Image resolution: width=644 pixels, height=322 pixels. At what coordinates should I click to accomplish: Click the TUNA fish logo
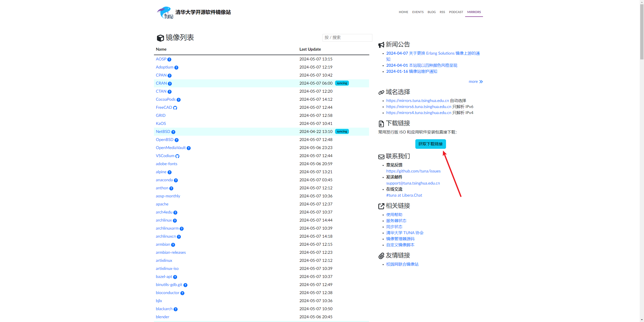pos(165,13)
